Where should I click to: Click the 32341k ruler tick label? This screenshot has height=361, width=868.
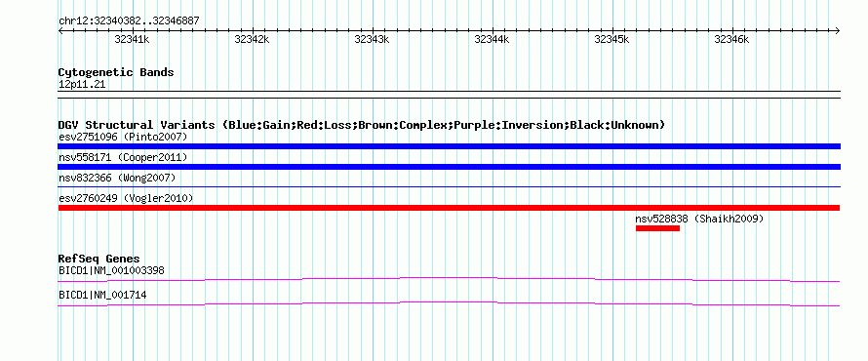[x=132, y=39]
